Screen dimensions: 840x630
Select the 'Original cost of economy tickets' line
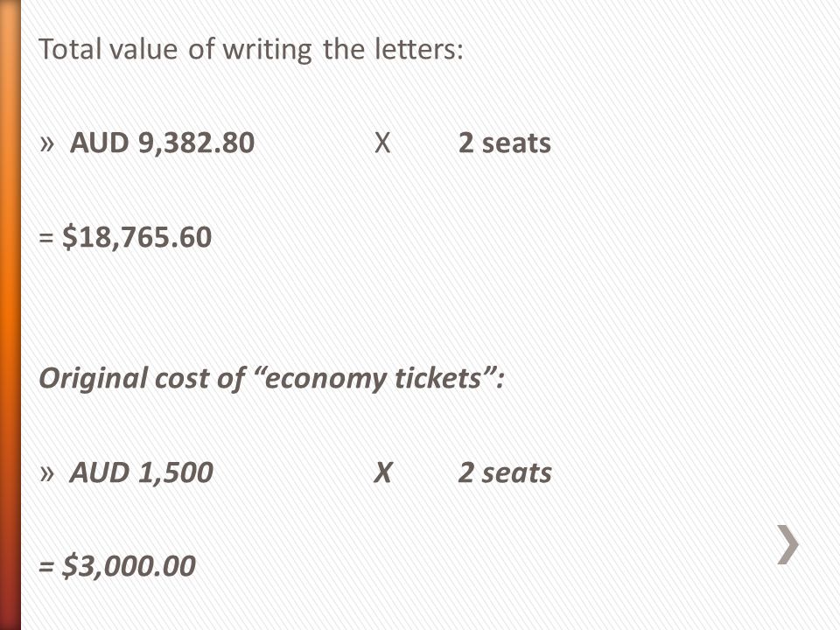click(x=271, y=378)
